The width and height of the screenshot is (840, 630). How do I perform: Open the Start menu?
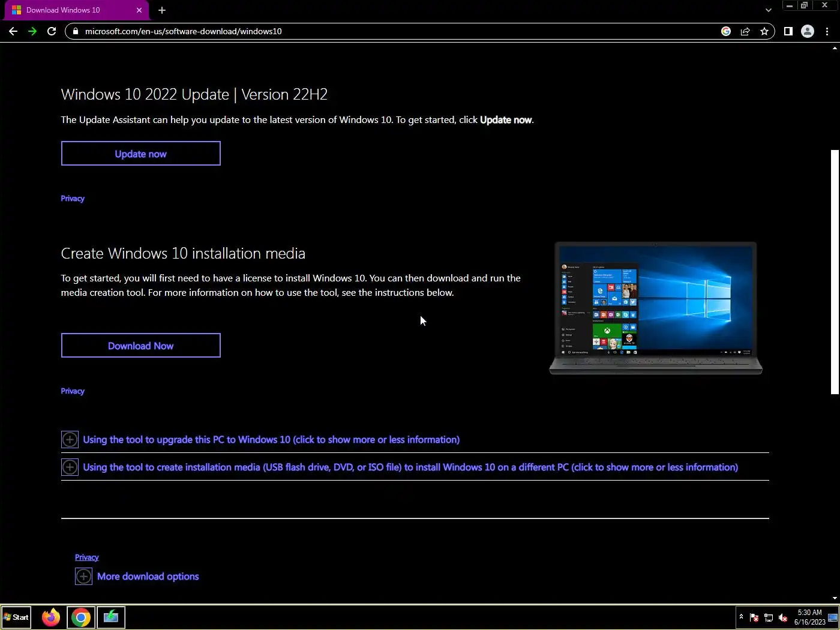click(x=16, y=617)
